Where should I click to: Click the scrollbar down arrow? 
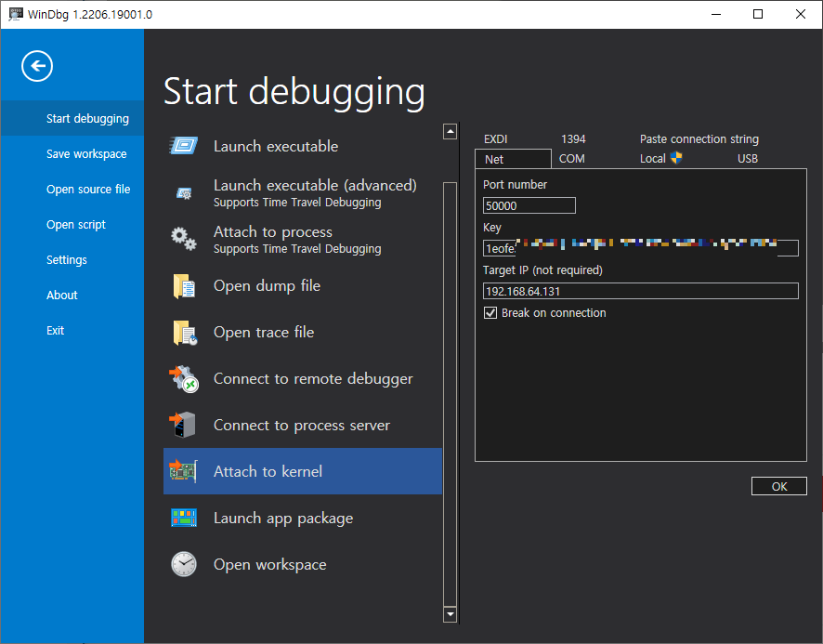coord(450,614)
